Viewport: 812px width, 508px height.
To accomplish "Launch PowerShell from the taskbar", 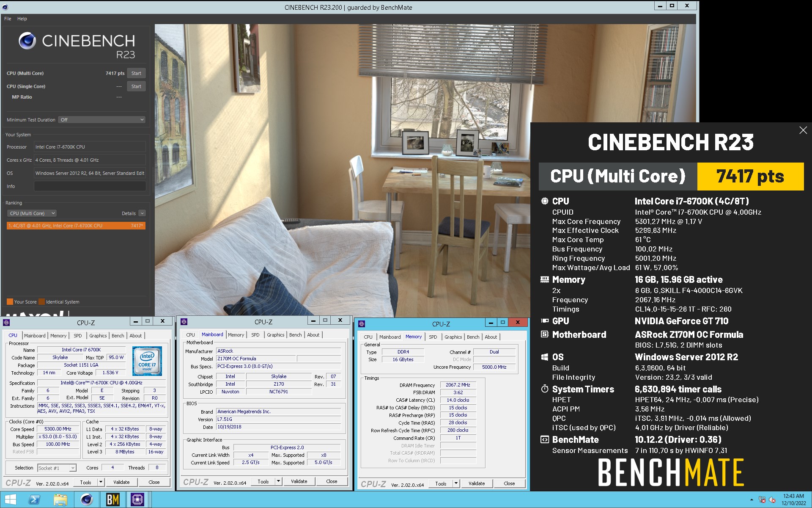I will click(x=34, y=500).
